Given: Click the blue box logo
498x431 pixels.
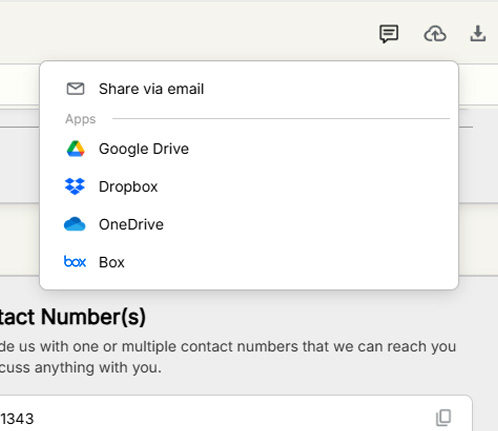Looking at the screenshot, I should pos(75,262).
